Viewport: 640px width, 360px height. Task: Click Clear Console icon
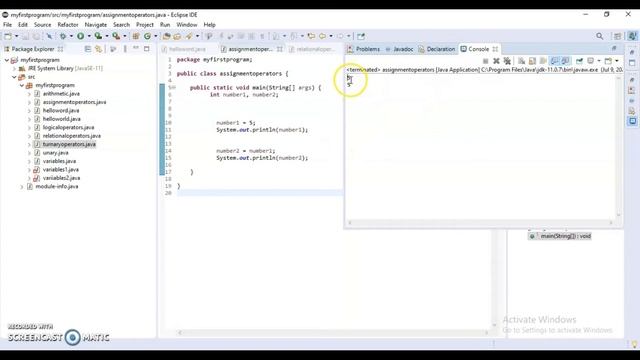[522, 61]
